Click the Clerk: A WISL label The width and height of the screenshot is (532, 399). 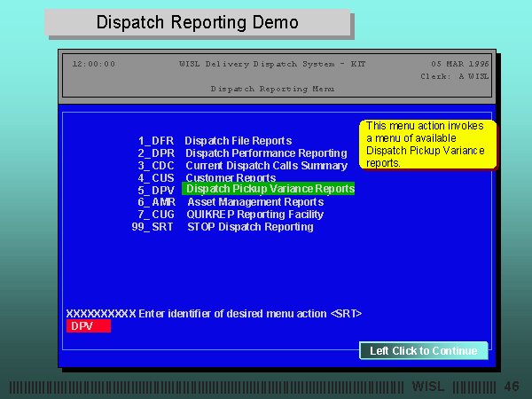pos(454,76)
